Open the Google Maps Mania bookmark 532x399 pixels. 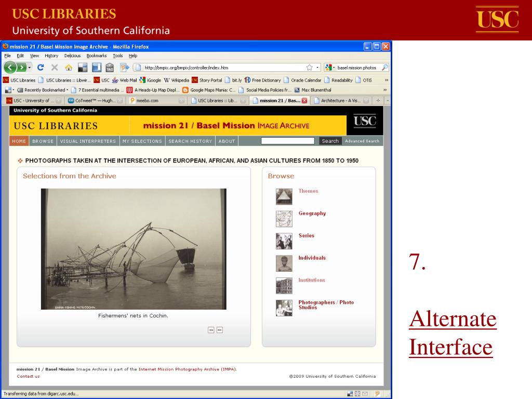[x=209, y=90]
